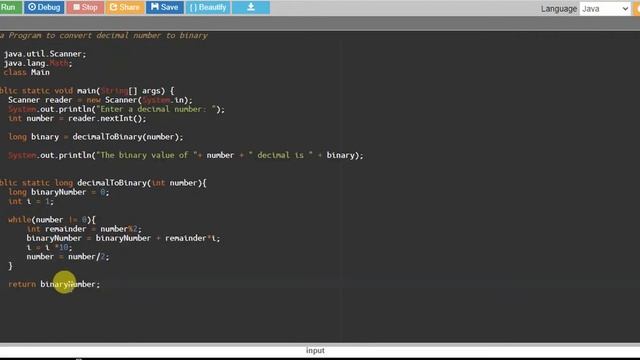The height and width of the screenshot is (360, 640).
Task: Save the code with Save button
Action: coord(165,7)
